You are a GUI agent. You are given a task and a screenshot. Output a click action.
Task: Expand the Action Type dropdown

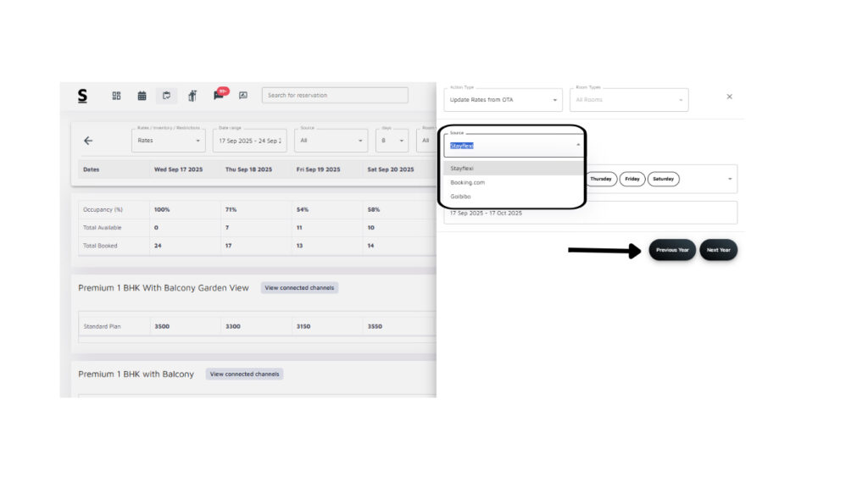click(503, 100)
